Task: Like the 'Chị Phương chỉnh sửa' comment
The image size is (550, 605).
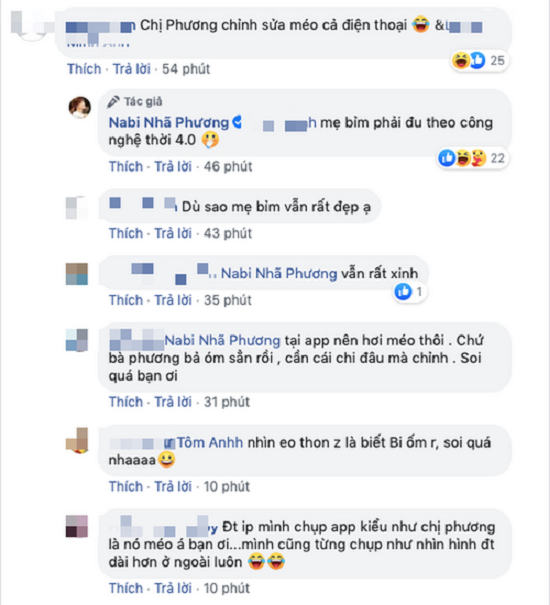Action: [x=84, y=69]
